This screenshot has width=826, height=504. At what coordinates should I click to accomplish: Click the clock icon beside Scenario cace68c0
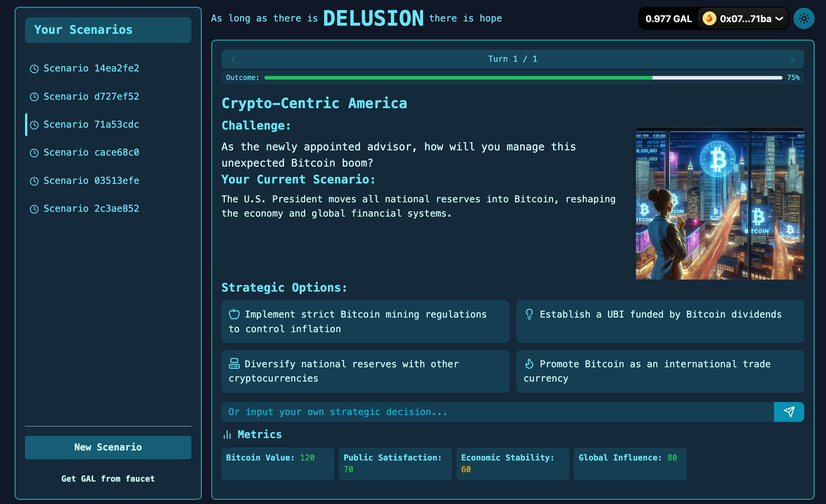(34, 153)
